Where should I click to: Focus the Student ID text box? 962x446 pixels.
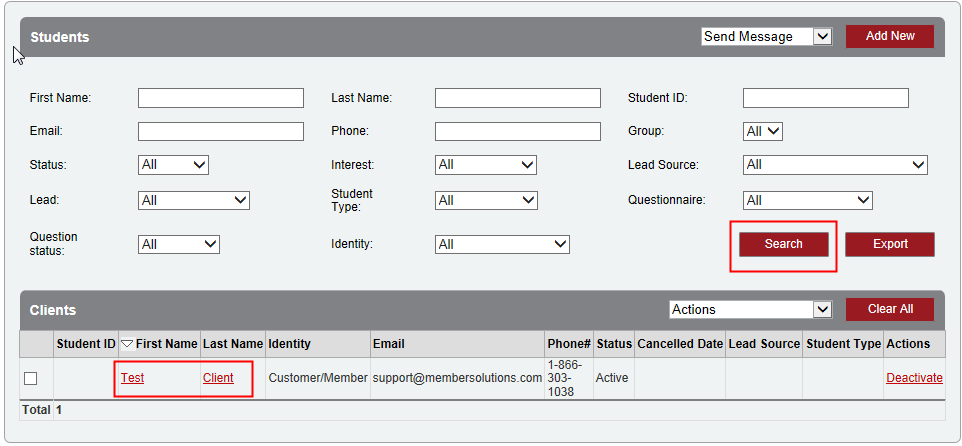825,98
